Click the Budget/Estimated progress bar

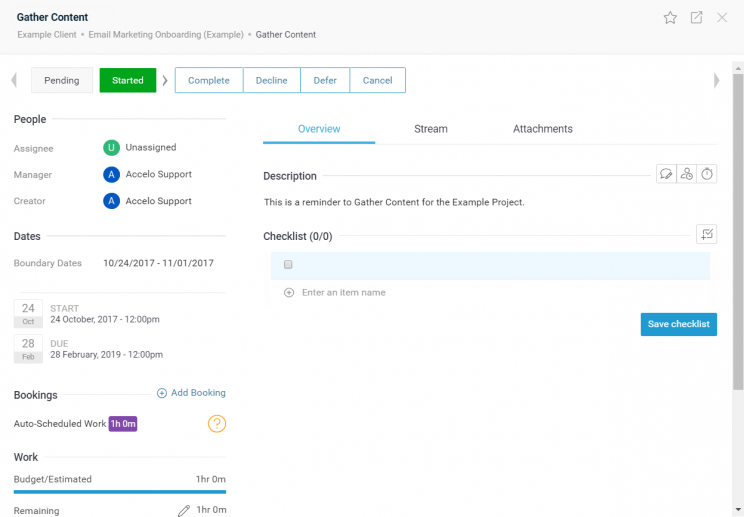(x=120, y=491)
